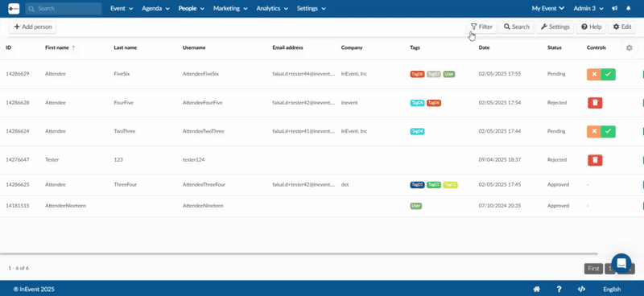Screen dimensions: 644x296
Task: Open the live chat bubble
Action: (x=621, y=264)
